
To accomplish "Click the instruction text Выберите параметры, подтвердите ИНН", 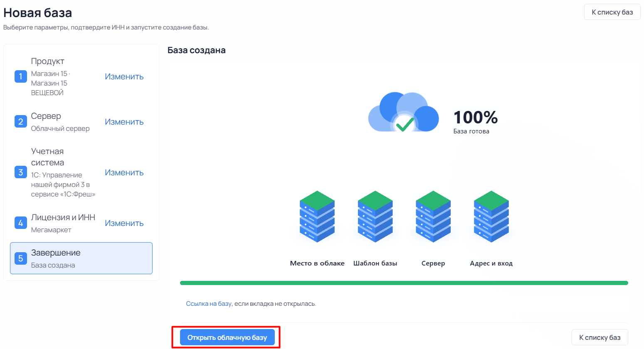I will (x=106, y=27).
